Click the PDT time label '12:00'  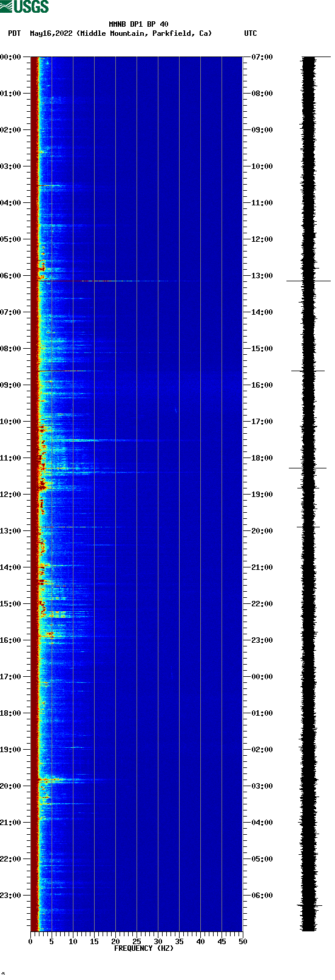(x=10, y=495)
